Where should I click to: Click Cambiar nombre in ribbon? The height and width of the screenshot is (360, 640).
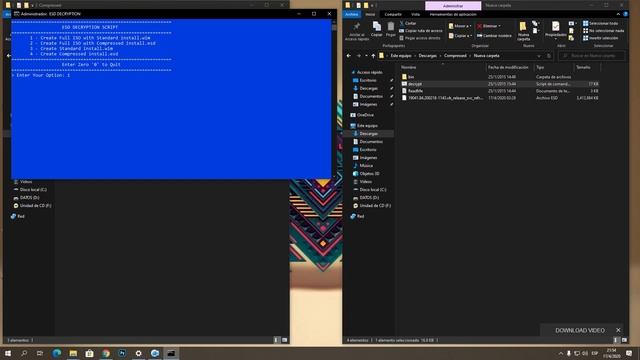coord(494,36)
